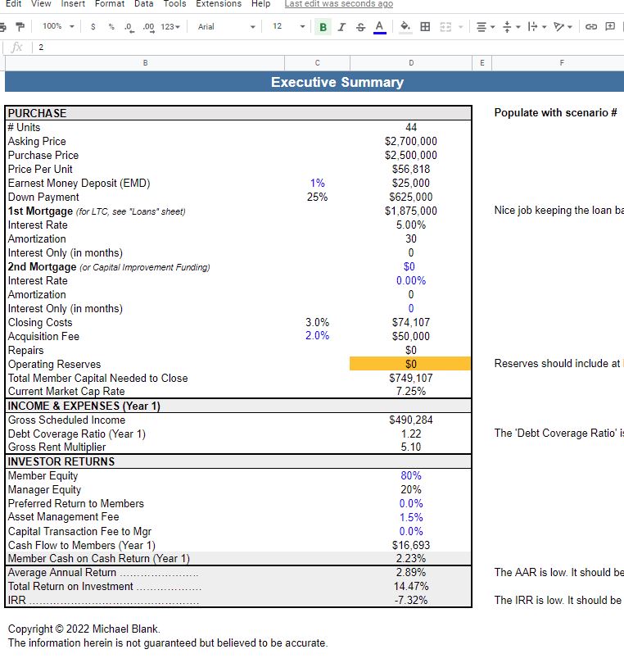This screenshot has height=672, width=624.
Task: Format as currency with dollar icon
Action: [x=93, y=26]
